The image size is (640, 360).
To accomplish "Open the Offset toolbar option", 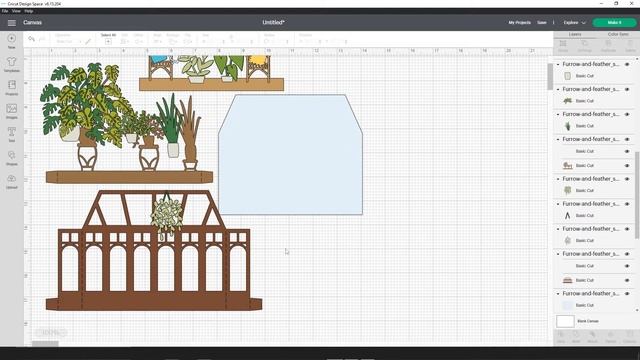I will tap(139, 39).
